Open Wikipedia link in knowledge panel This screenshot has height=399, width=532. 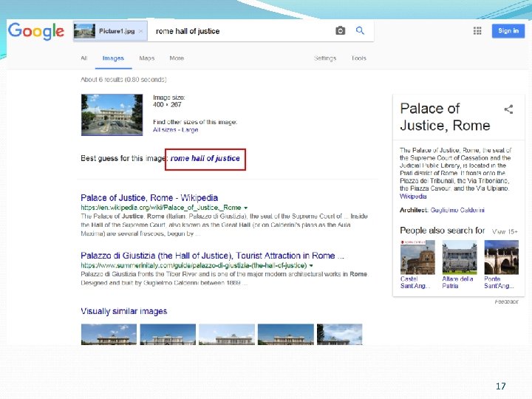click(413, 197)
